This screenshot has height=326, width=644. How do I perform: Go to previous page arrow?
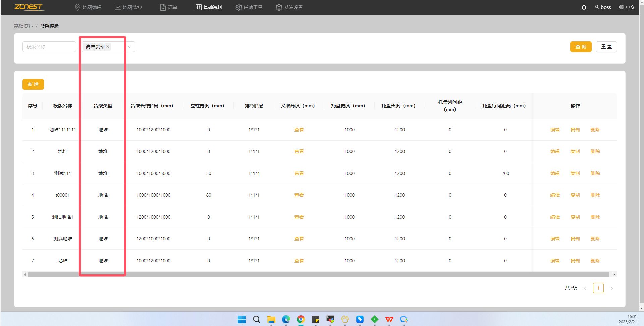tap(585, 288)
